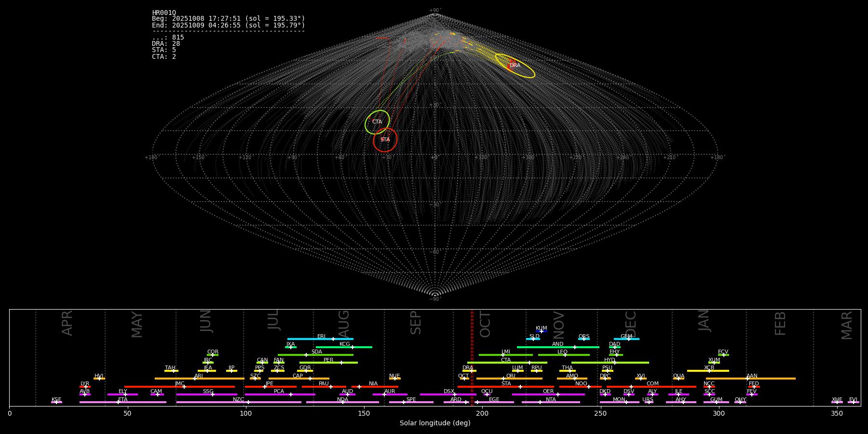Click the red dashed current-time line in timeline

coord(472,357)
